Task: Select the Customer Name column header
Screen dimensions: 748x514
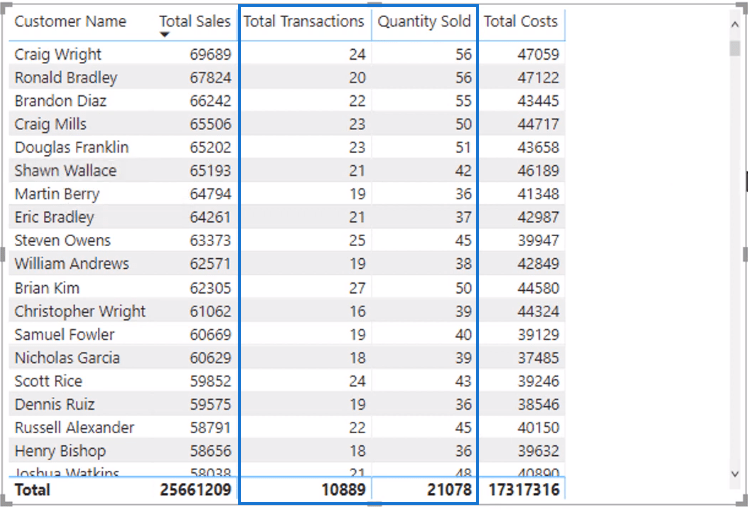Action: 70,21
